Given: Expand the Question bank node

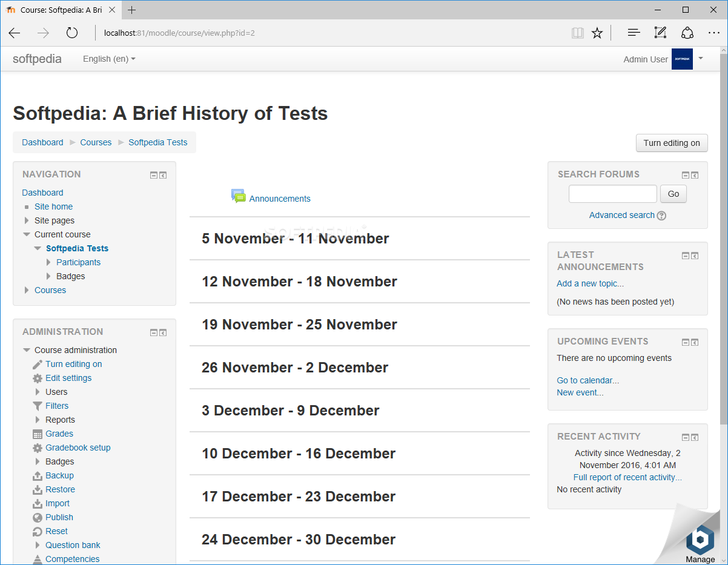Looking at the screenshot, I should 38,545.
